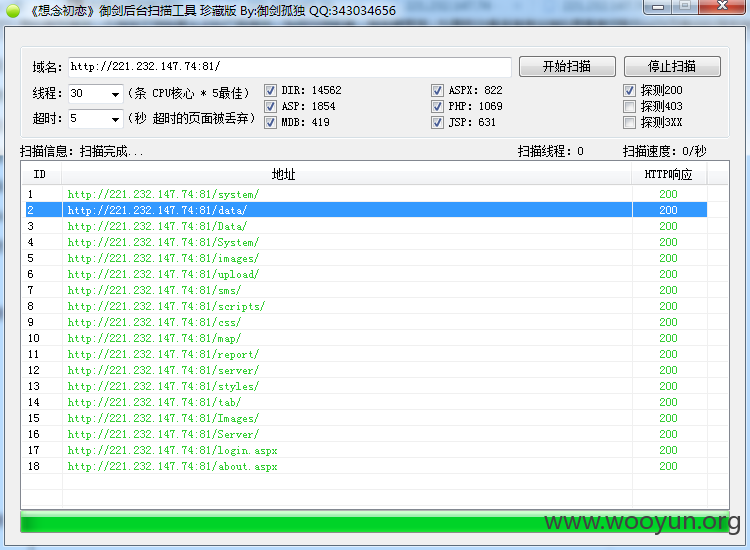Click the 200 response in row 1
750x550 pixels.
(x=668, y=194)
